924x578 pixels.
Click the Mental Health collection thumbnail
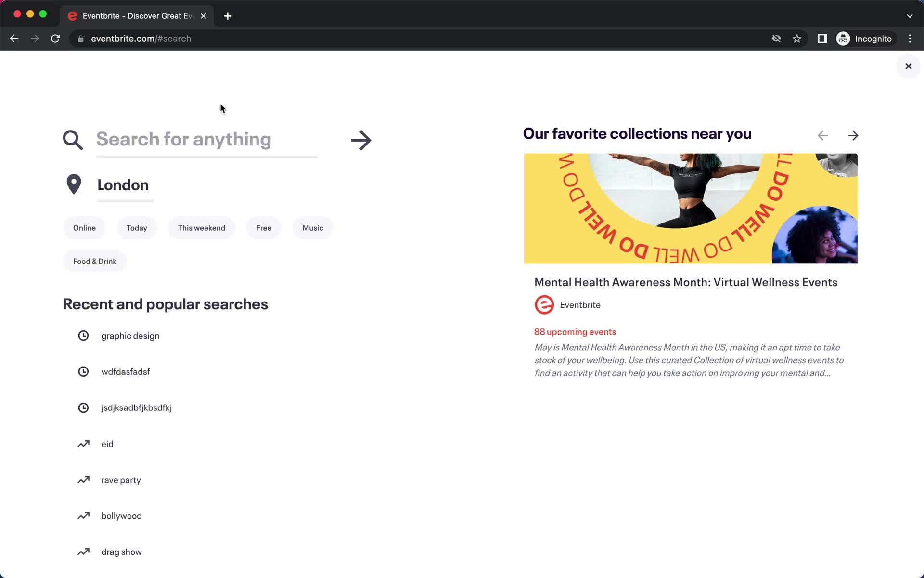(x=691, y=209)
